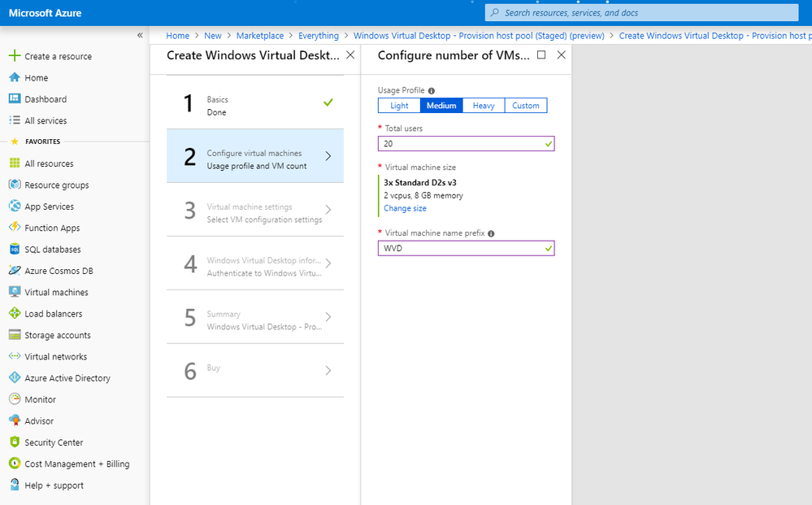Open step 4 Windows Virtual Desktop information
The width and height of the screenshot is (812, 505).
(x=255, y=263)
